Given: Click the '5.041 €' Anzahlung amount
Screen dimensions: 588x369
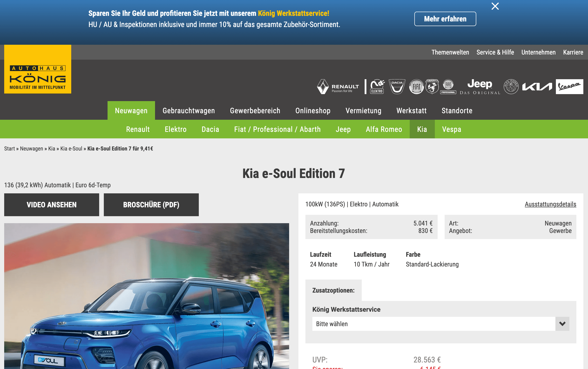Looking at the screenshot, I should coord(423,223).
